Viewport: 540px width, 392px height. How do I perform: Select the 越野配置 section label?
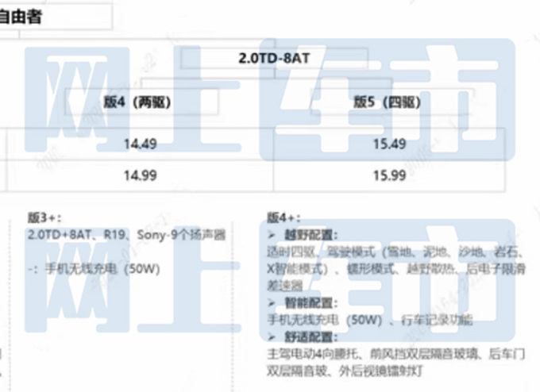pos(311,235)
